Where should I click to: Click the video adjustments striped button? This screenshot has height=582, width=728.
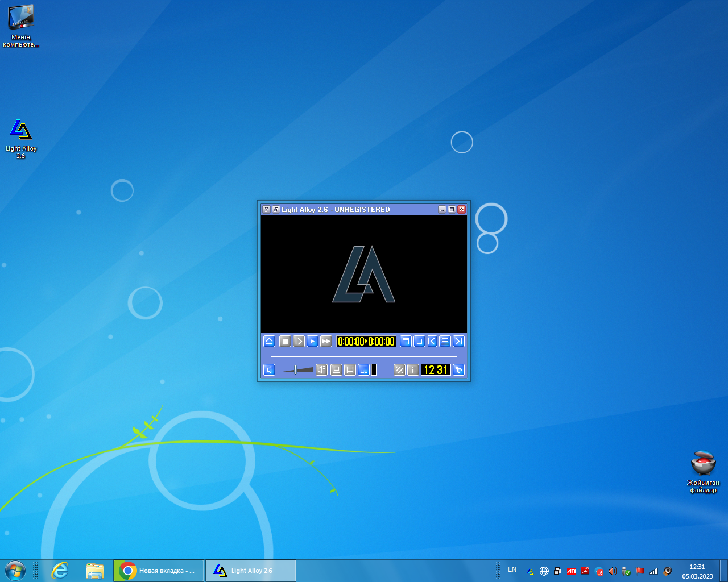click(x=399, y=369)
